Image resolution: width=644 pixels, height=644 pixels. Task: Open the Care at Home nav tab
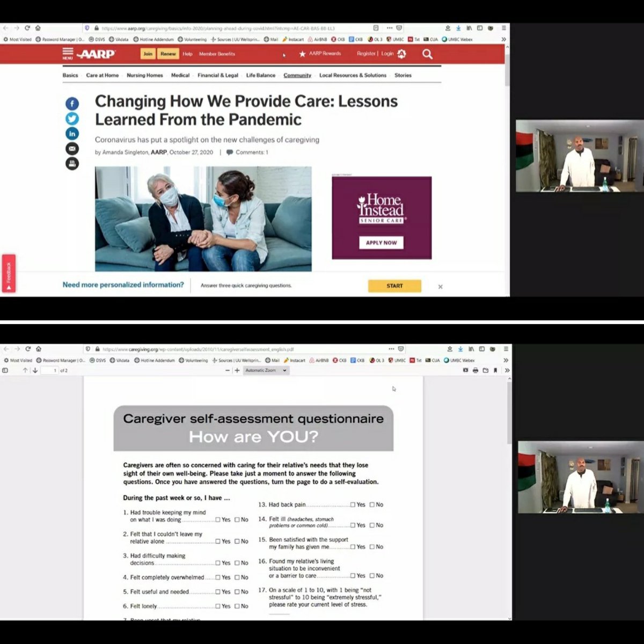click(x=103, y=76)
